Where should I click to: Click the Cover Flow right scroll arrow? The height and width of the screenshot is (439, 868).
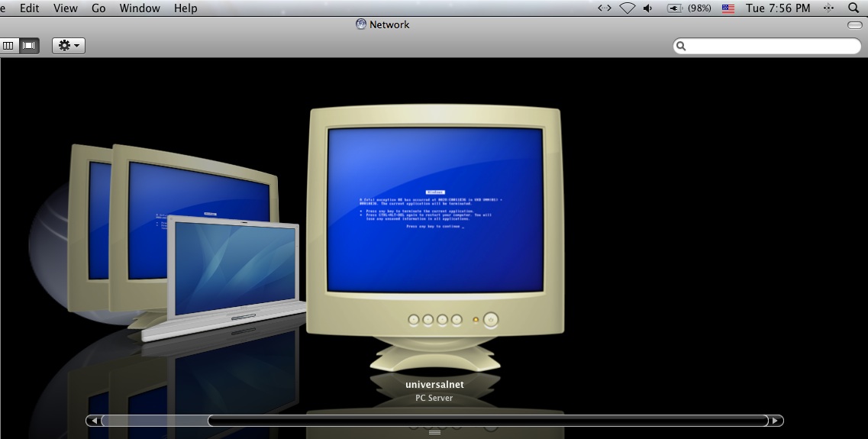click(x=776, y=421)
